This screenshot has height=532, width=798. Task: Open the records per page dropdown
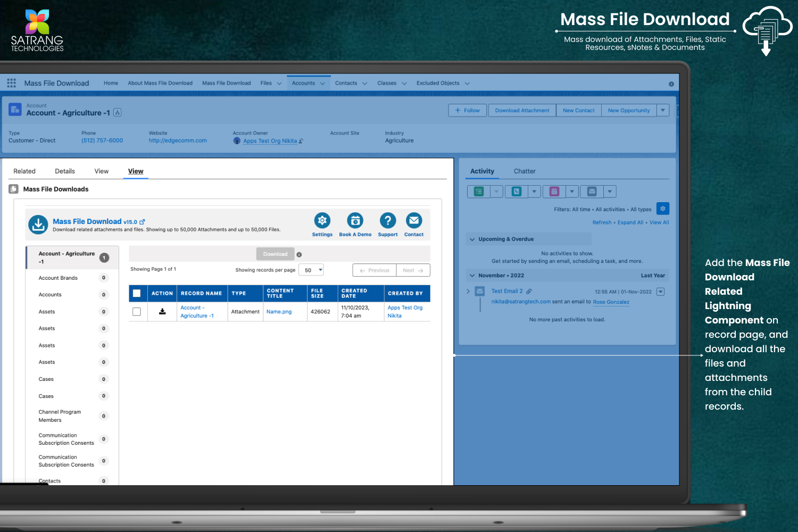point(311,270)
